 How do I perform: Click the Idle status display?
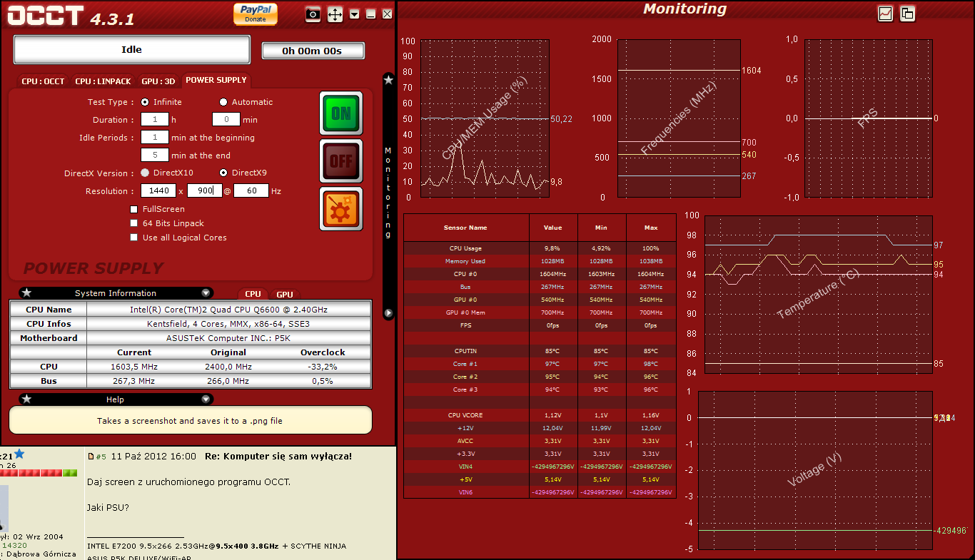click(132, 50)
